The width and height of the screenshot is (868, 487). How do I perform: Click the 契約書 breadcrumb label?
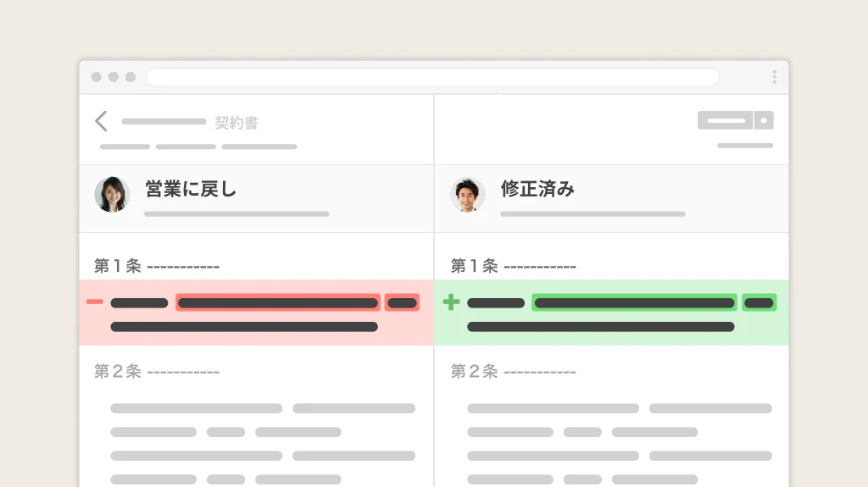pyautogui.click(x=236, y=123)
